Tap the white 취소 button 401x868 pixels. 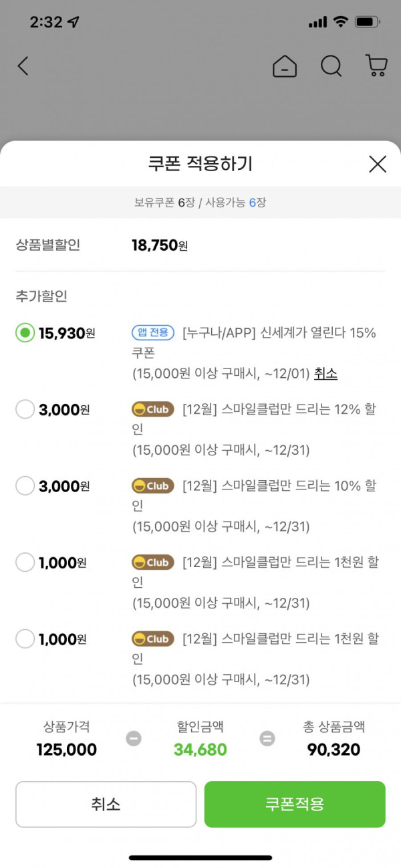tap(106, 804)
